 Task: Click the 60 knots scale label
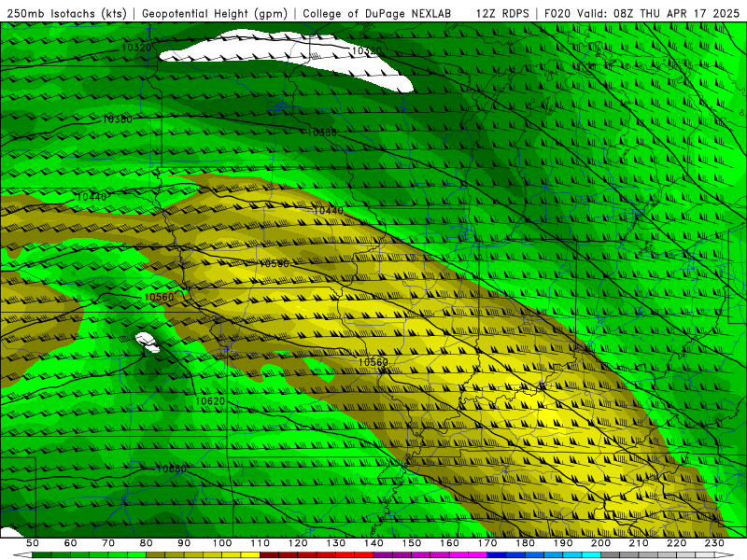click(x=70, y=543)
